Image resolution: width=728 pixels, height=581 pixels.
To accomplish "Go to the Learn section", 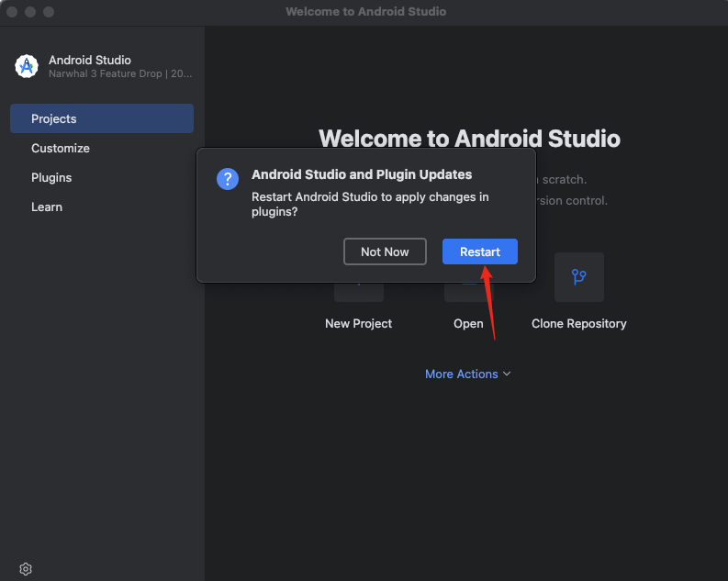I will coord(47,207).
